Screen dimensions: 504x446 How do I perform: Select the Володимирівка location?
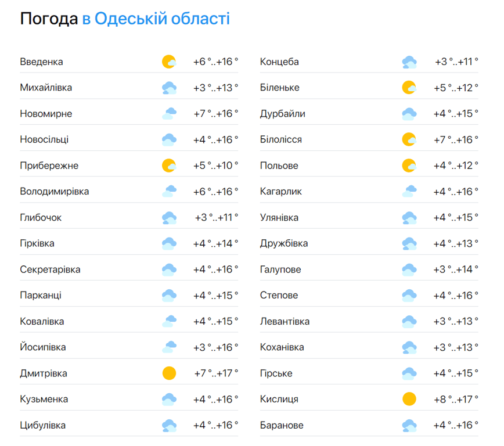(54, 192)
